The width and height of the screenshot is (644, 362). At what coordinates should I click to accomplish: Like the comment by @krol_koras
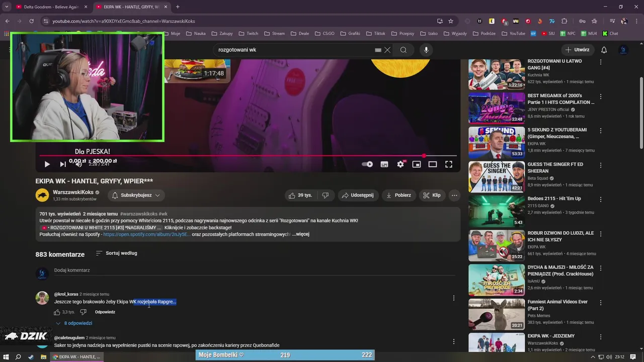pos(57,312)
